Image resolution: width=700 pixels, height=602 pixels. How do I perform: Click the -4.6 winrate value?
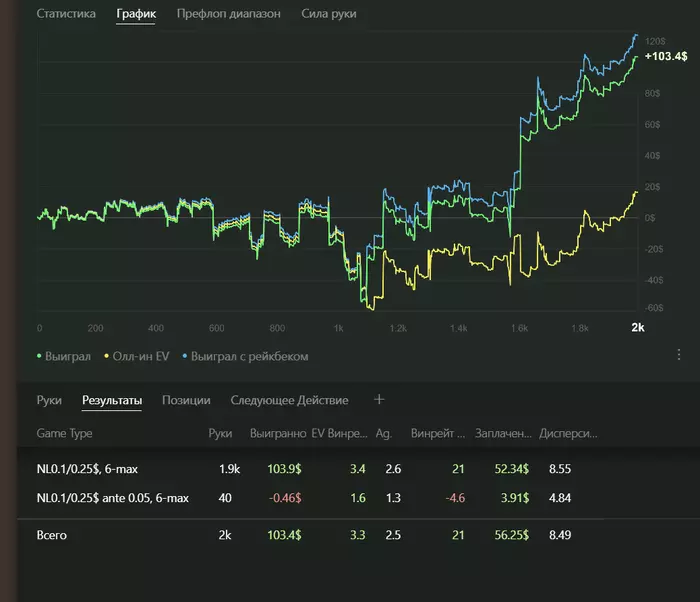[455, 497]
